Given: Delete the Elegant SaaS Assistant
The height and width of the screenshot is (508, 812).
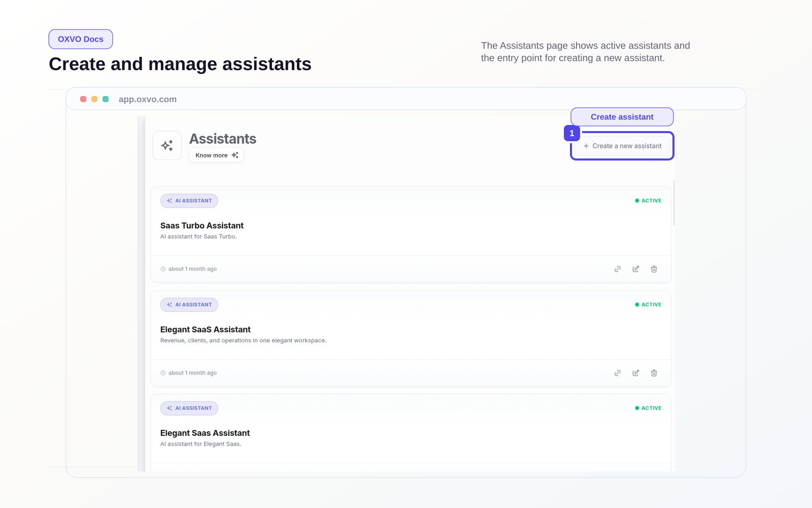Looking at the screenshot, I should 654,373.
